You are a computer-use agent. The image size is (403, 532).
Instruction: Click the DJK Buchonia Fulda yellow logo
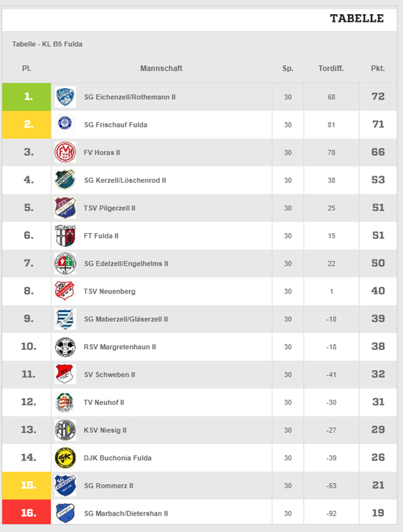[x=65, y=458]
